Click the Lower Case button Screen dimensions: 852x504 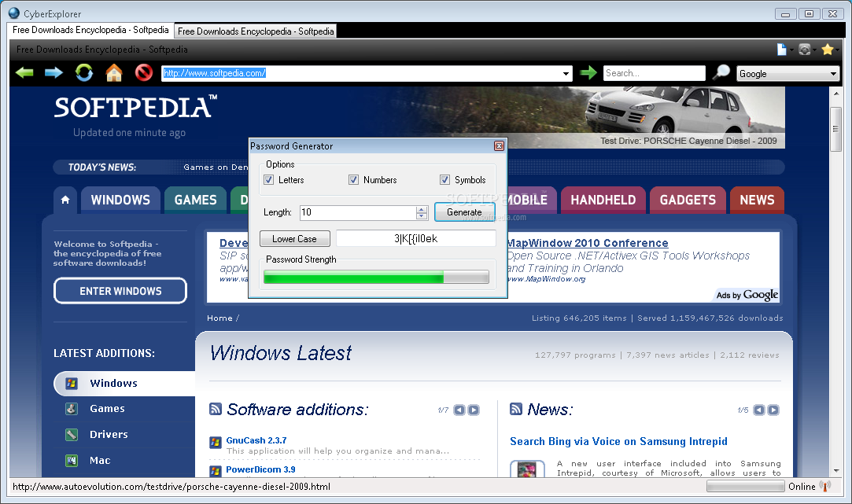click(294, 238)
